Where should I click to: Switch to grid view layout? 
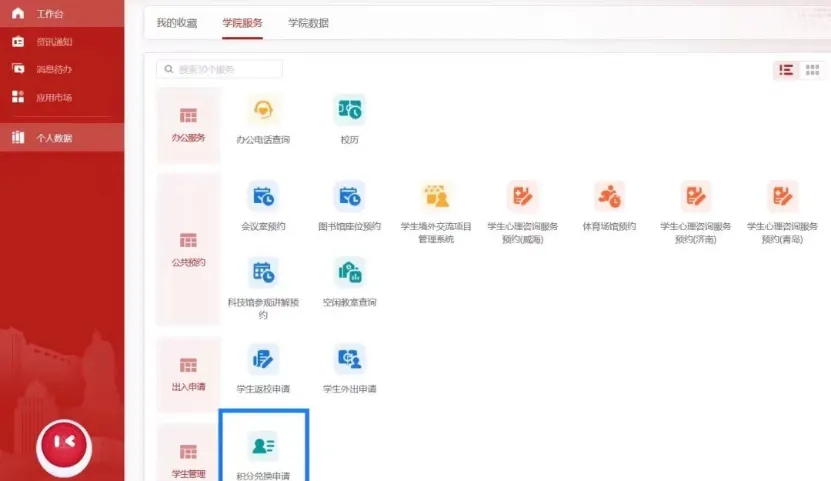point(813,70)
